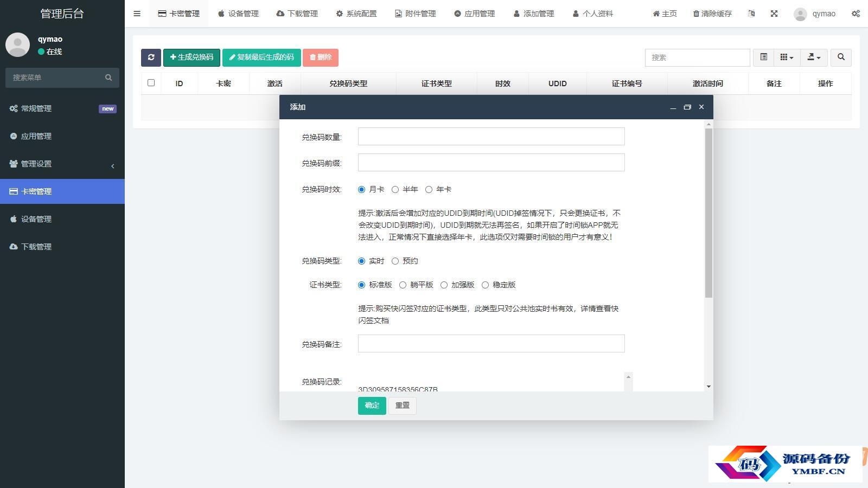The width and height of the screenshot is (868, 488).
Task: Switch to 应用管理 top tab
Action: (x=474, y=14)
